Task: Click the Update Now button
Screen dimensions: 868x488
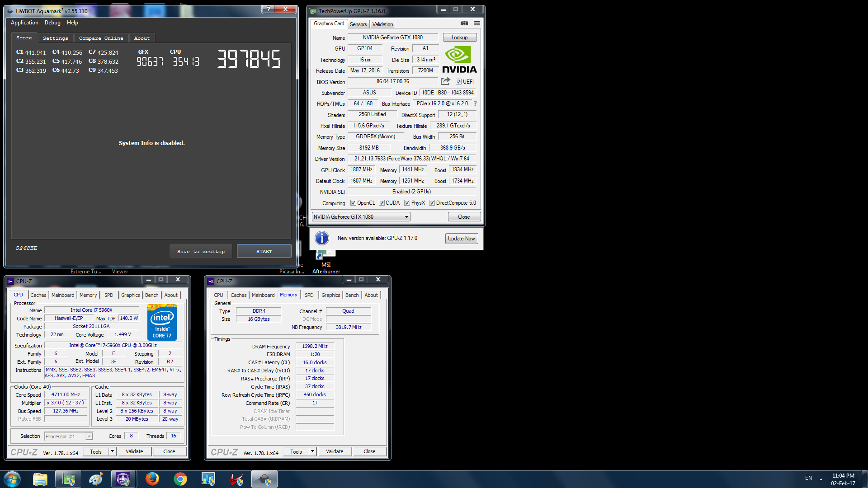Action: (461, 239)
